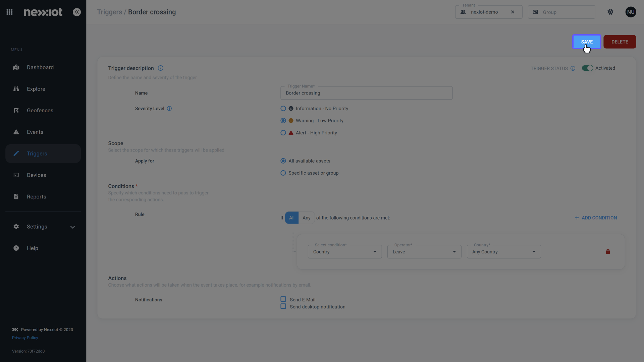Select Specific asset or group scope
The image size is (644, 362).
(283, 173)
